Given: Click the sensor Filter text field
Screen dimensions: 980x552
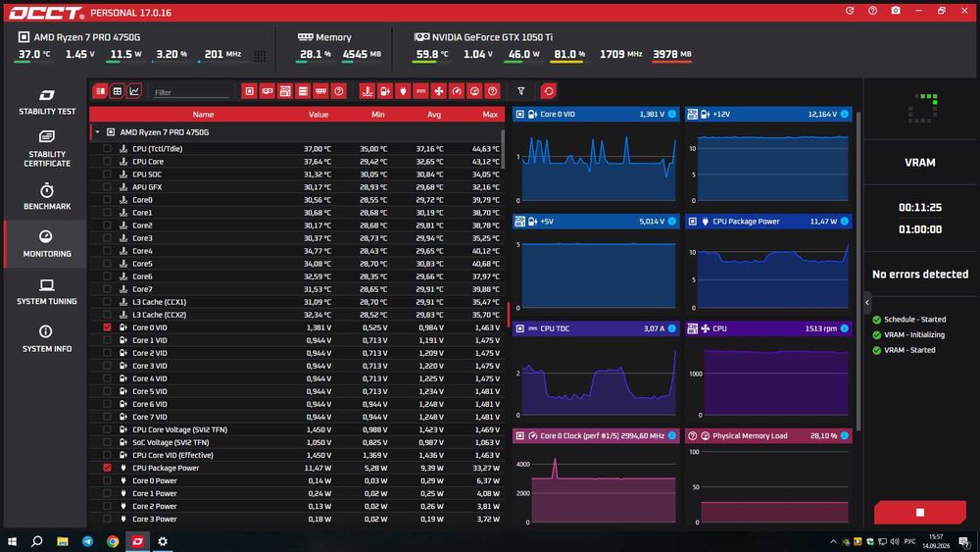Looking at the screenshot, I should [191, 92].
